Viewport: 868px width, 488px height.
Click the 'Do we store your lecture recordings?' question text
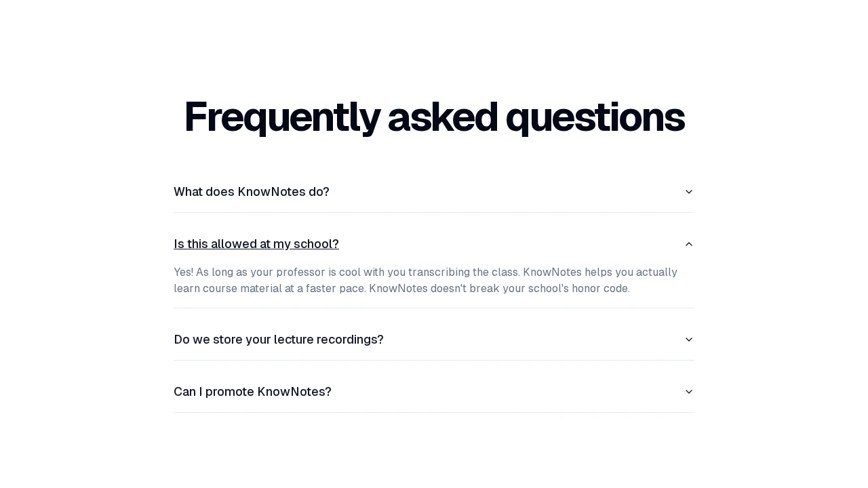pos(279,340)
